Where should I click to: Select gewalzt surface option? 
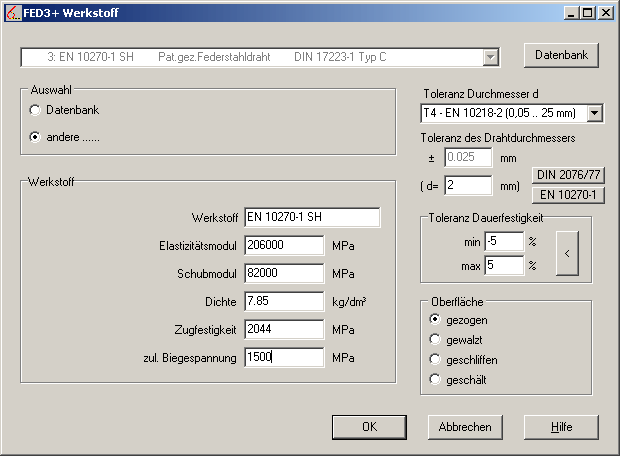[435, 339]
